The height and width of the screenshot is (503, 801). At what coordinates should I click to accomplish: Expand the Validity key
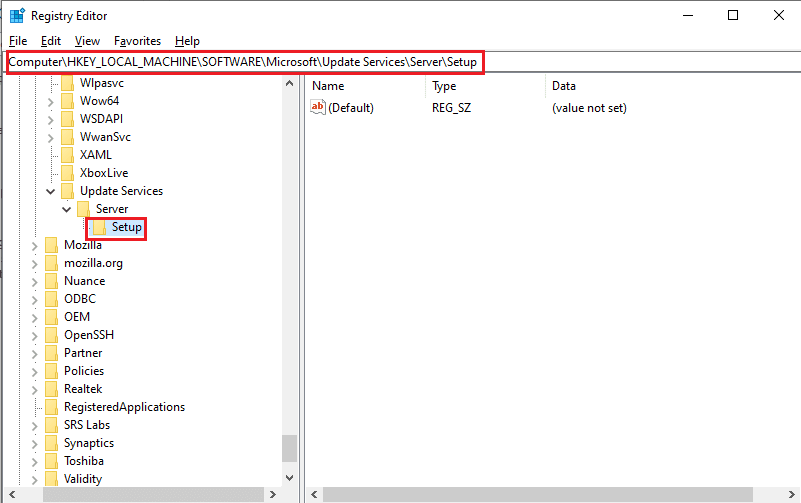[34, 480]
